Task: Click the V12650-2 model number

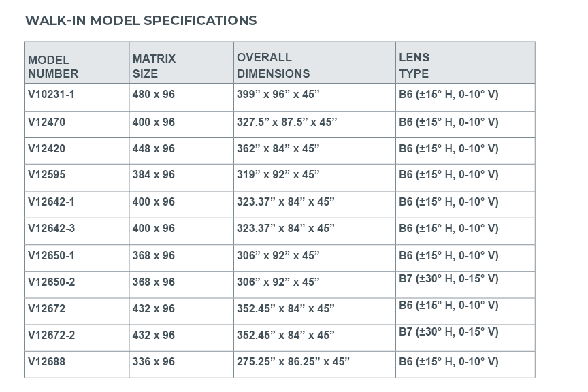Action: click(51, 282)
